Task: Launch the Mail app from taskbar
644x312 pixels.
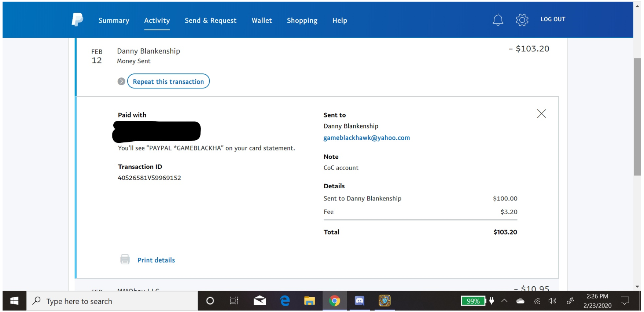Action: tap(260, 301)
